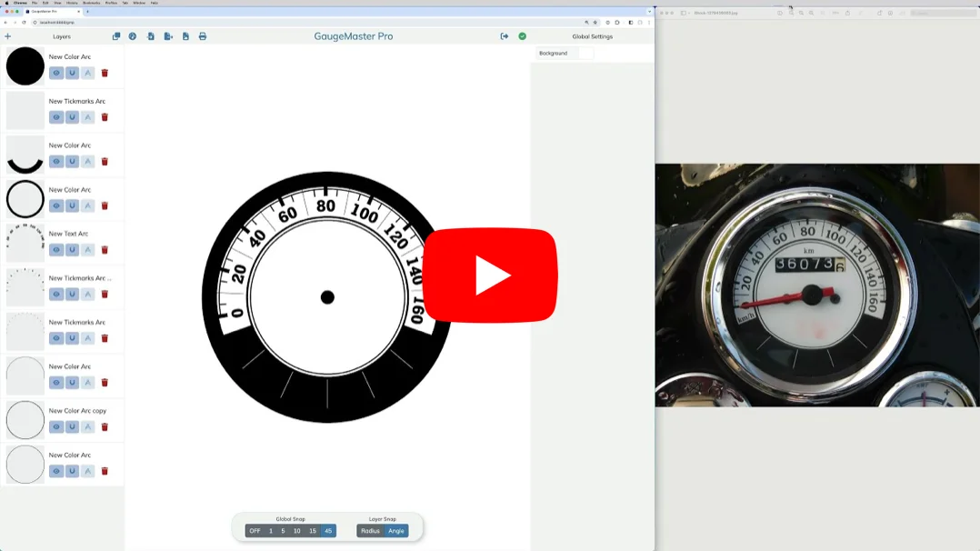This screenshot has width=980, height=551.
Task: Click the motorcycle speedometer photo in Preview
Action: (x=817, y=286)
